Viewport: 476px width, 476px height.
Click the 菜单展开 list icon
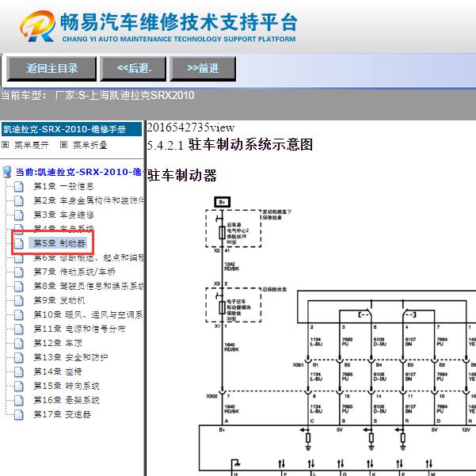pyautogui.click(x=6, y=145)
